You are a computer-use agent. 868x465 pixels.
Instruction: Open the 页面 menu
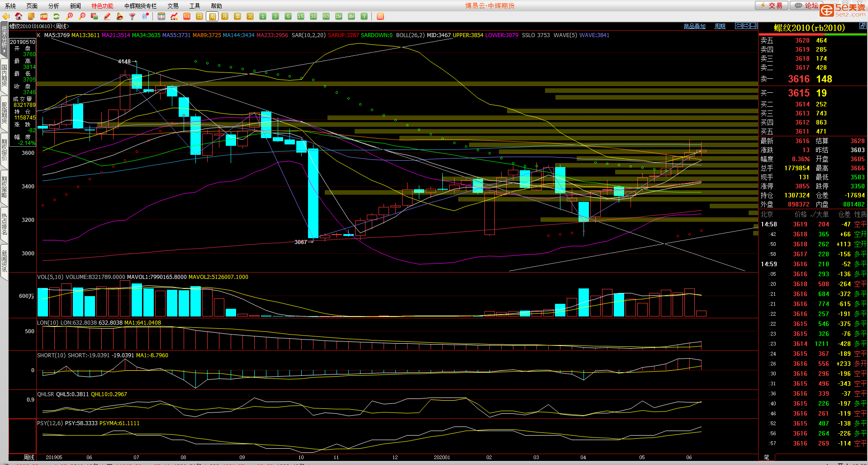32,6
